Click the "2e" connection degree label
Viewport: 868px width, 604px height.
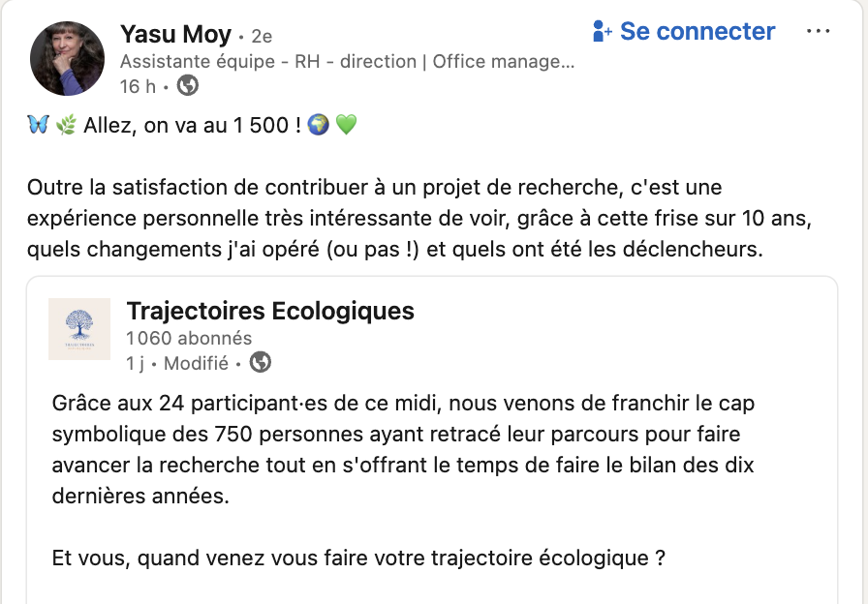[x=262, y=37]
